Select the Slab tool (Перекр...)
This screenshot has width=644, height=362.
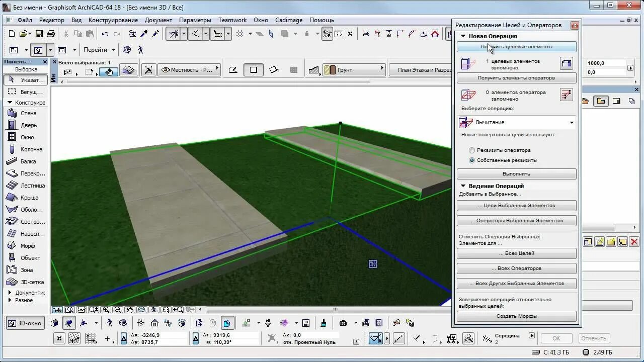coord(26,173)
